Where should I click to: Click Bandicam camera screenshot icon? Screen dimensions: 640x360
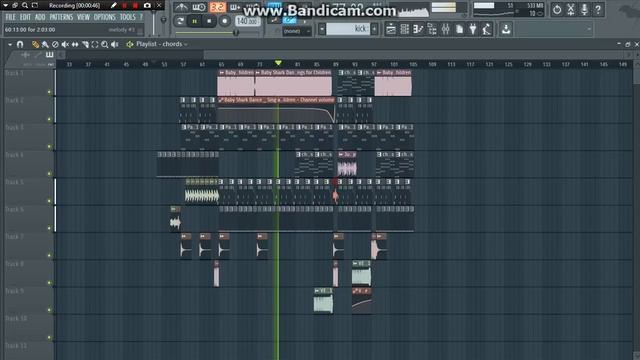click(x=147, y=5)
